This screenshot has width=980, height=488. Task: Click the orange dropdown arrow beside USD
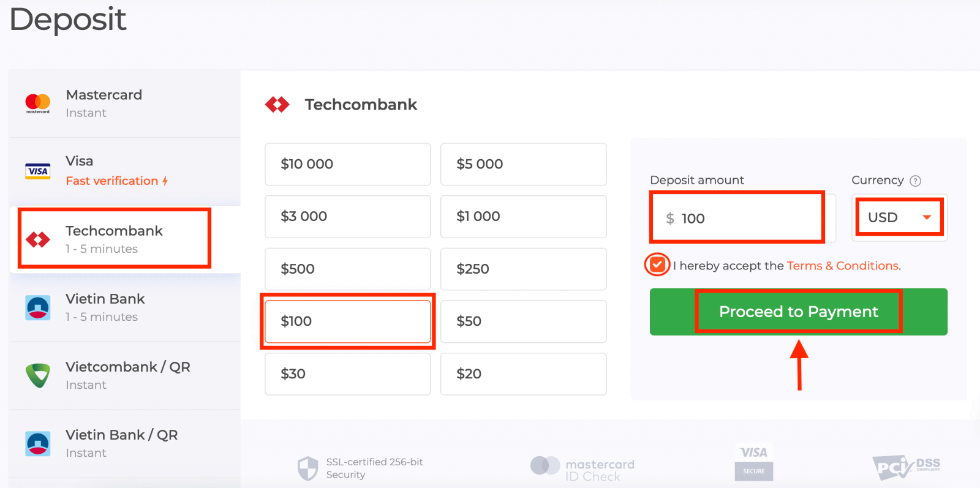[x=927, y=217]
